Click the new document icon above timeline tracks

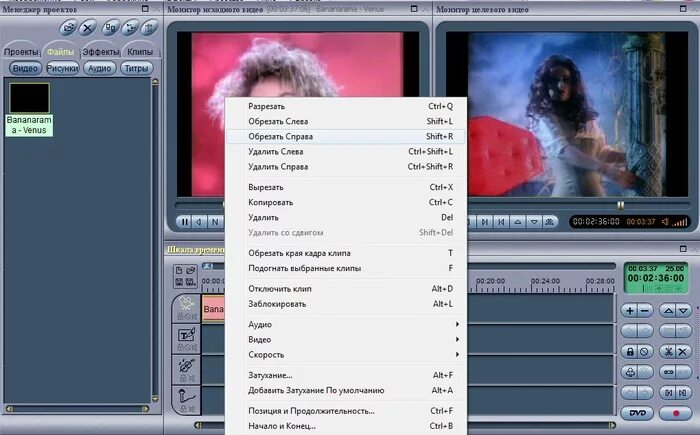[x=179, y=270]
